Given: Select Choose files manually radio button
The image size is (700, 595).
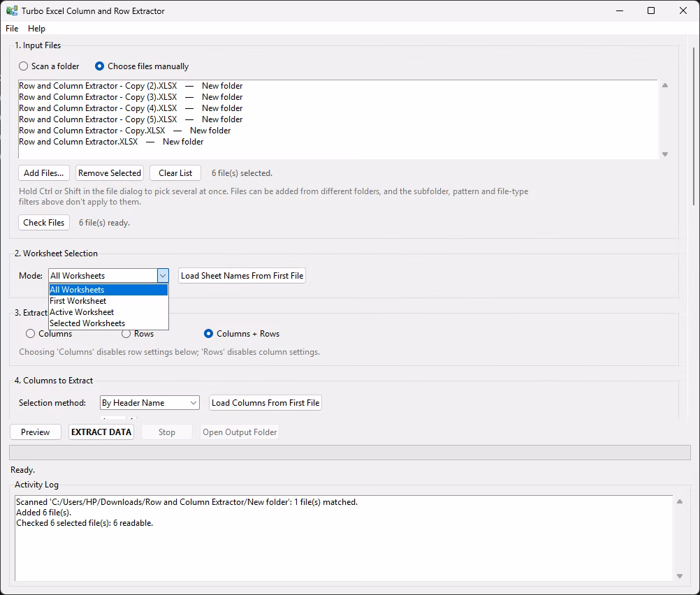Looking at the screenshot, I should click(142, 66).
